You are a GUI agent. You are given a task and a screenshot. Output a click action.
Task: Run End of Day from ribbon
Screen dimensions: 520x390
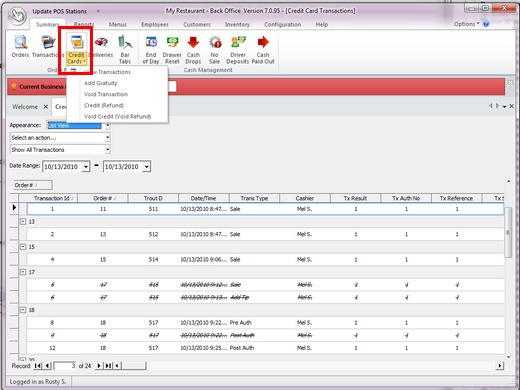[x=151, y=50]
